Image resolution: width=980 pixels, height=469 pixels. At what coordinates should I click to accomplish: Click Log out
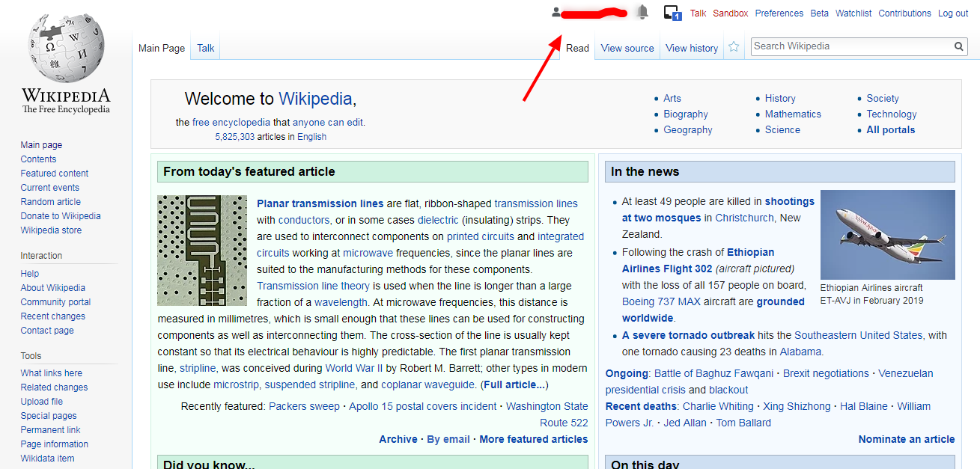pyautogui.click(x=953, y=13)
